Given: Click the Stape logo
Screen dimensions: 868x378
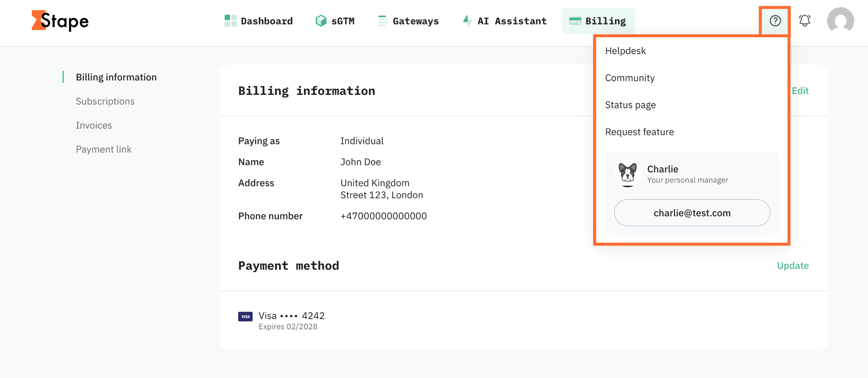Looking at the screenshot, I should pyautogui.click(x=60, y=21).
